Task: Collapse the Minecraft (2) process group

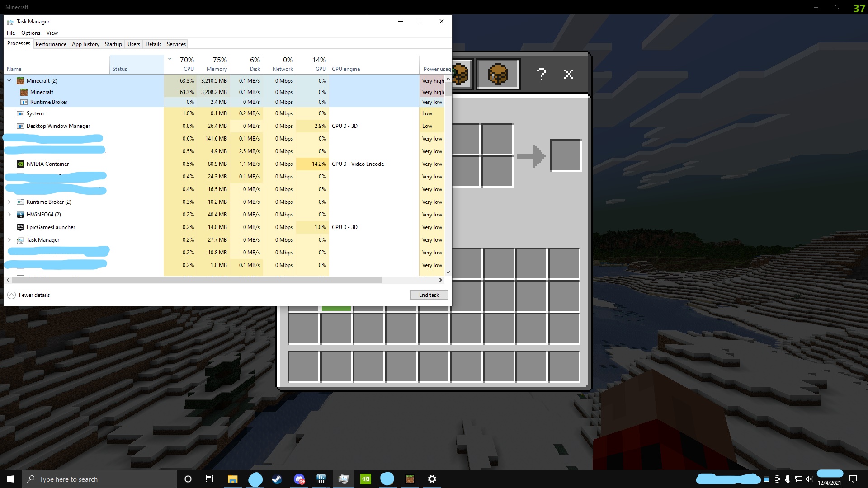Action: click(9, 81)
